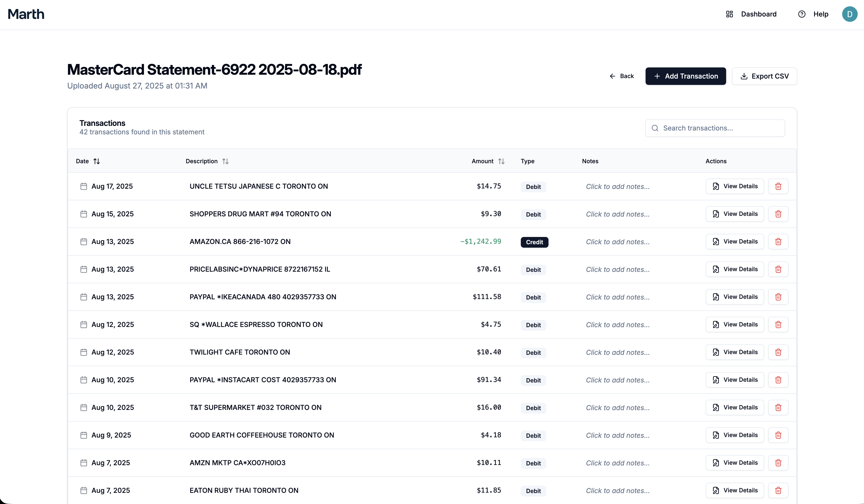Click calendar icon for Aug 9, 2025 row
The height and width of the screenshot is (504, 864).
(84, 435)
